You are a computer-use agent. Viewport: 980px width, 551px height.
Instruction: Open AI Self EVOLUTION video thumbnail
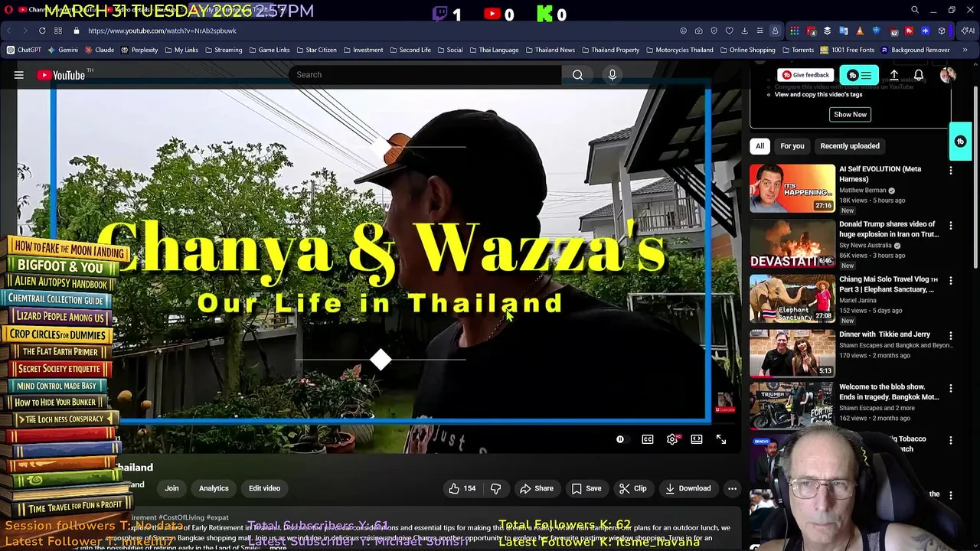(x=792, y=188)
